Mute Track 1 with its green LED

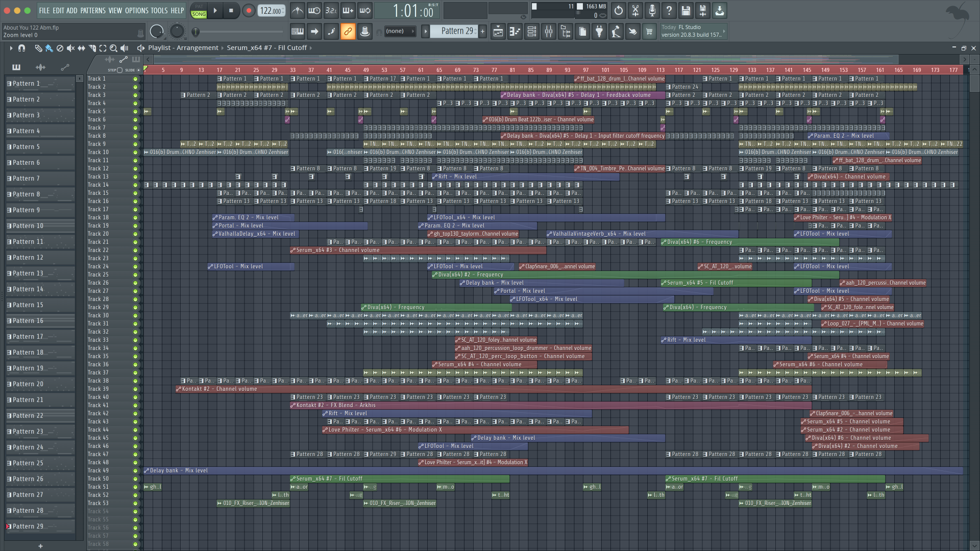(x=135, y=79)
